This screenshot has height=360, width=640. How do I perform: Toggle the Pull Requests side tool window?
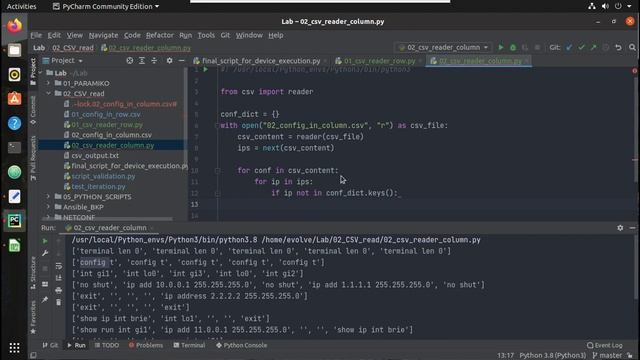click(33, 158)
